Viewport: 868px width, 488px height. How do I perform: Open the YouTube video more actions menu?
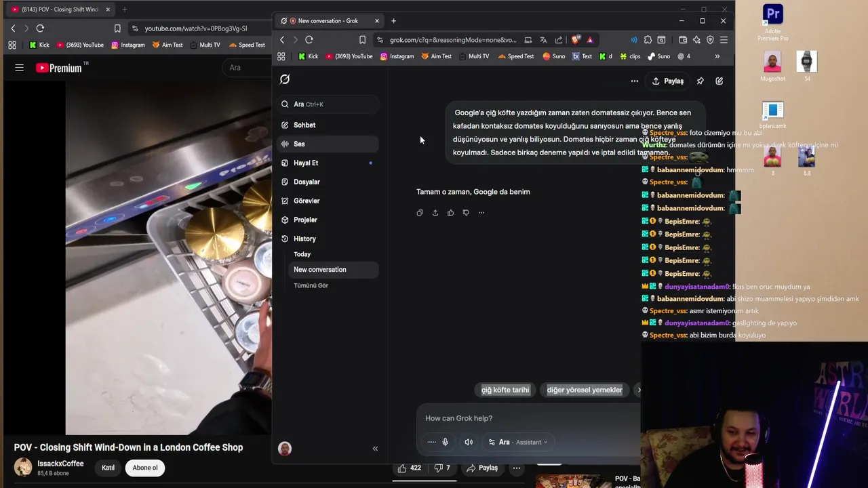pos(517,468)
